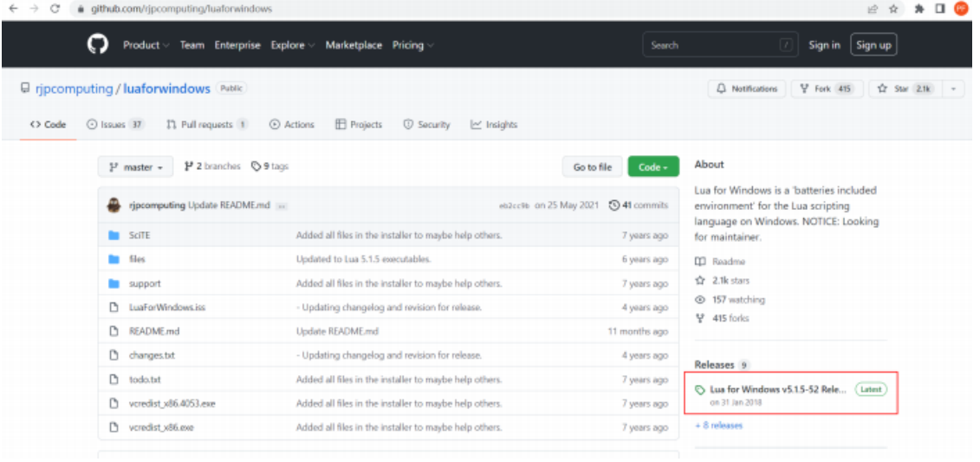Click the 2.1k stars link in About
The height and width of the screenshot is (462, 980).
[730, 281]
